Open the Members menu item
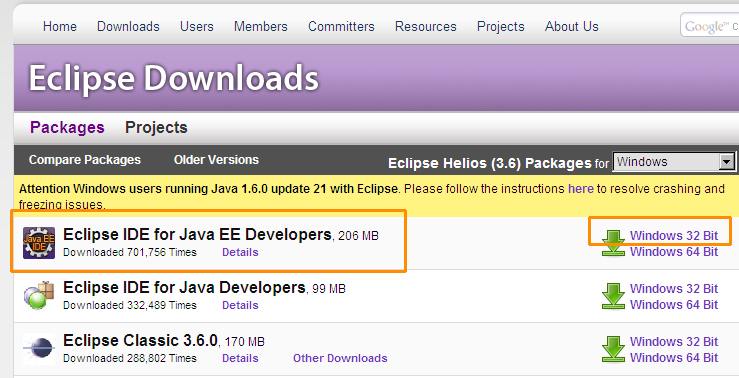Screen dimensions: 739x378 tap(261, 26)
